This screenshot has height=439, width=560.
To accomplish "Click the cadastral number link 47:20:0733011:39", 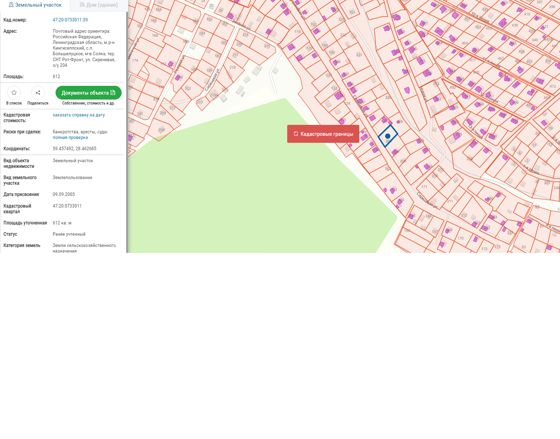I will [70, 20].
